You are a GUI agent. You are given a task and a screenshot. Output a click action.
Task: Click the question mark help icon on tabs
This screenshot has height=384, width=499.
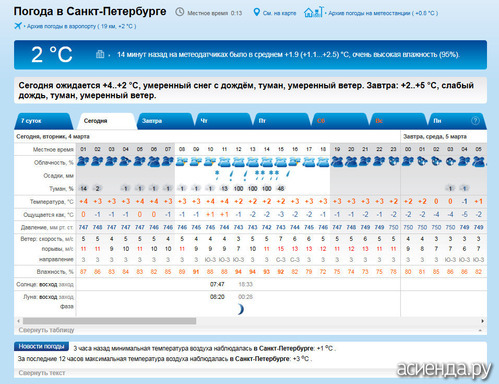(x=475, y=121)
